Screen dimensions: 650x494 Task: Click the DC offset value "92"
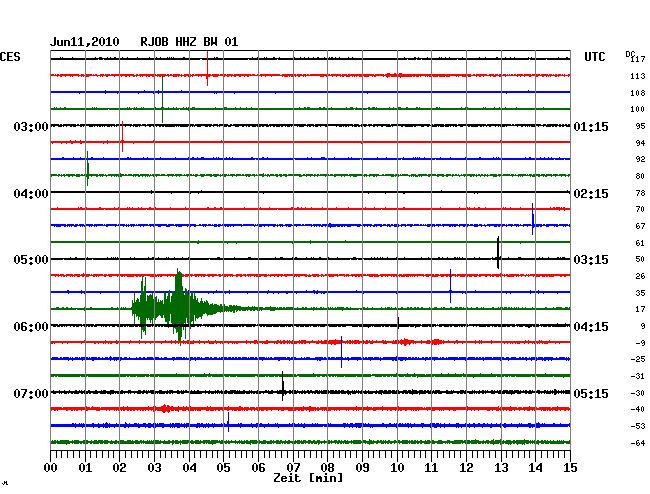tap(640, 159)
